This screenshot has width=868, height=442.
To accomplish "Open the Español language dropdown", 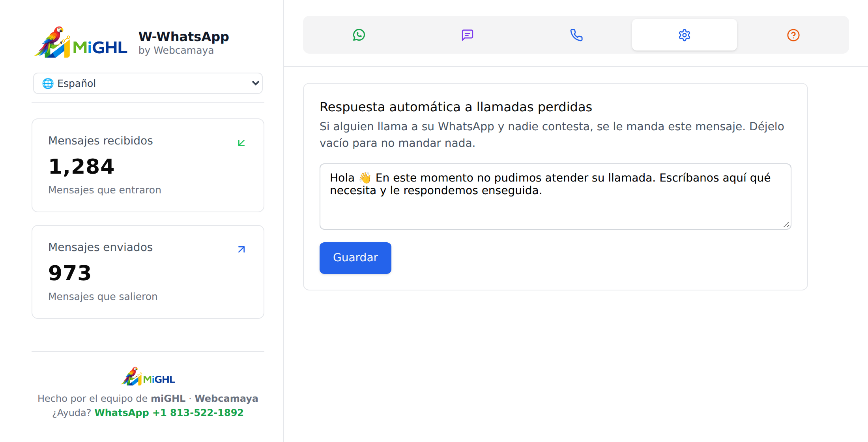I will tap(148, 83).
